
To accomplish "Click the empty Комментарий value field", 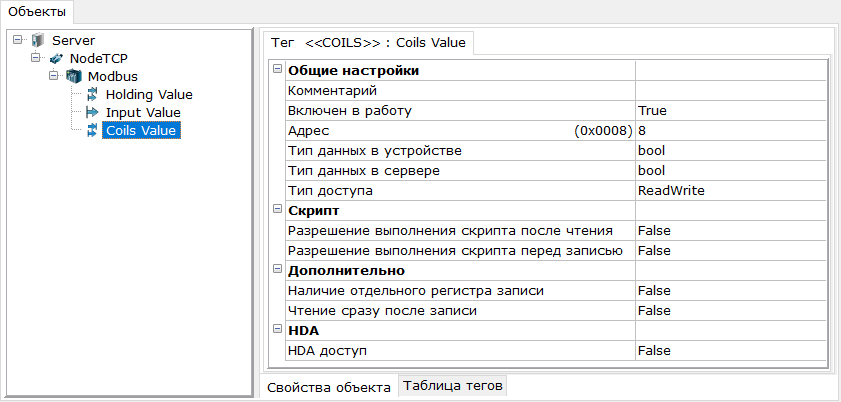I will (731, 91).
